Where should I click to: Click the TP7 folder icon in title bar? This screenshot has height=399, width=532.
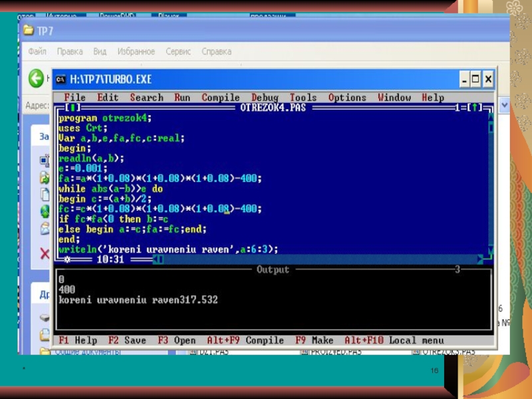click(x=29, y=30)
